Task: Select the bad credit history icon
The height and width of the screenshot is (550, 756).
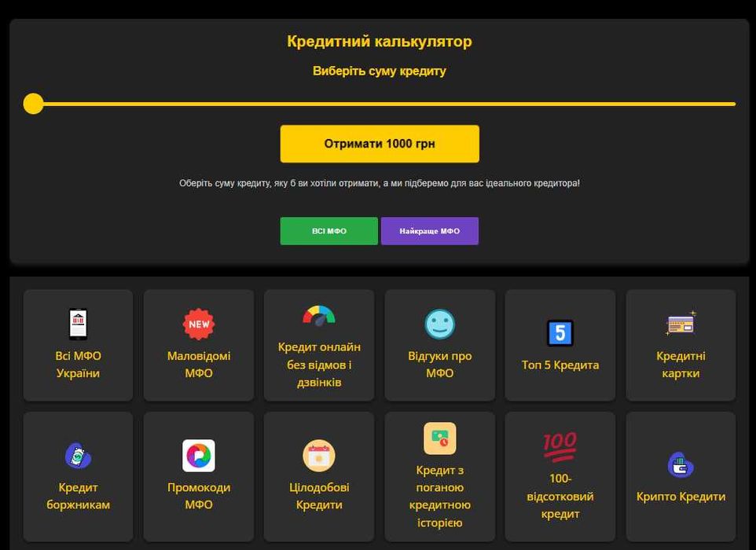Action: (x=440, y=438)
